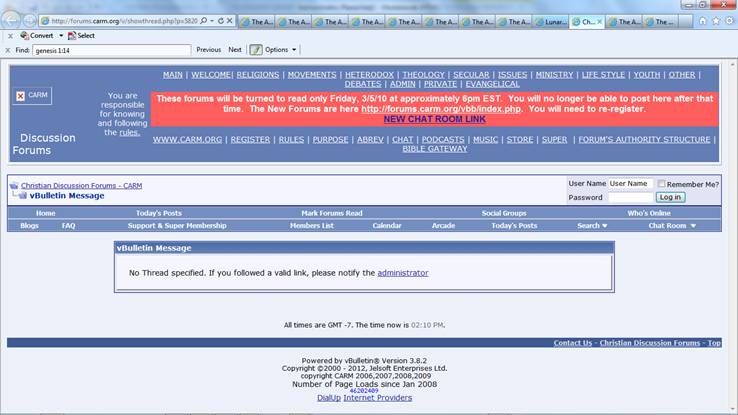The width and height of the screenshot is (738, 415).
Task: Follow the administrator link
Action: click(x=402, y=272)
